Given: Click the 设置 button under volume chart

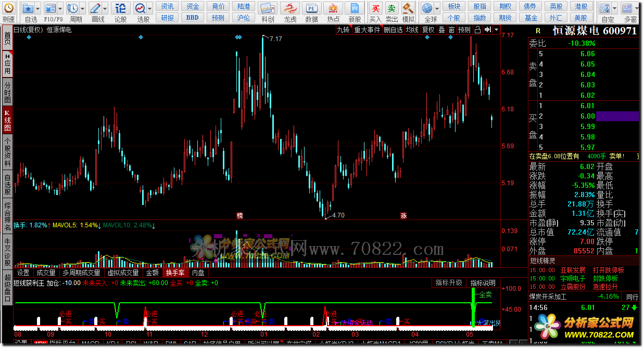Looking at the screenshot, I should 23,273.
